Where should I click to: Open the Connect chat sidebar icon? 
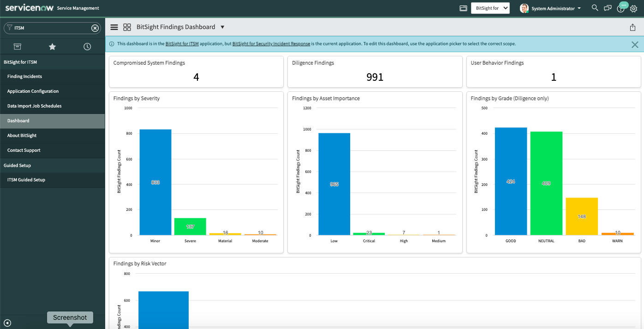pos(608,8)
